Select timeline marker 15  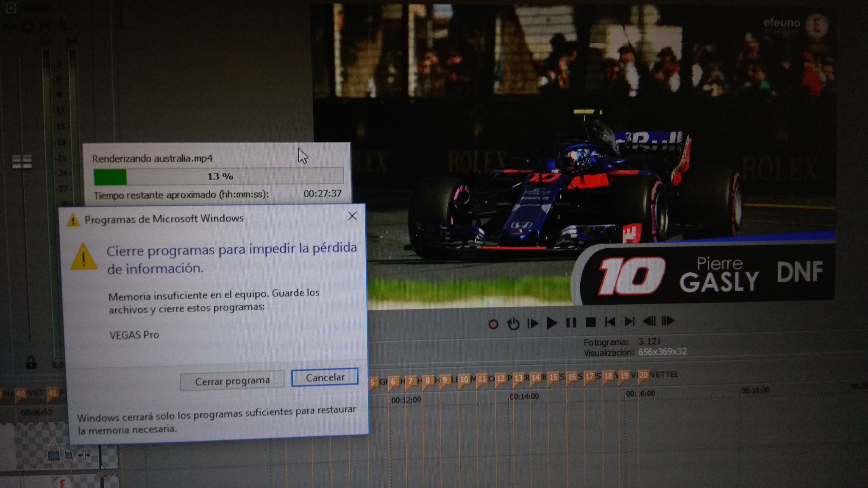point(554,377)
